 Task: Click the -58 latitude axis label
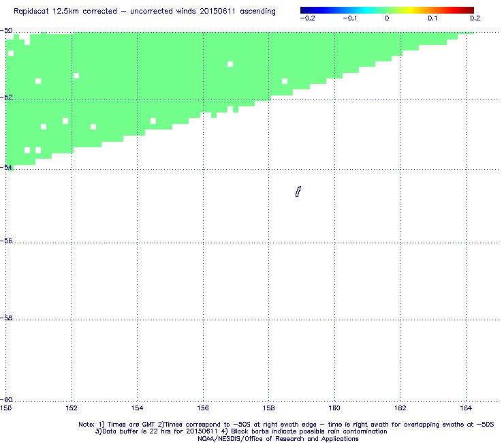point(6,318)
